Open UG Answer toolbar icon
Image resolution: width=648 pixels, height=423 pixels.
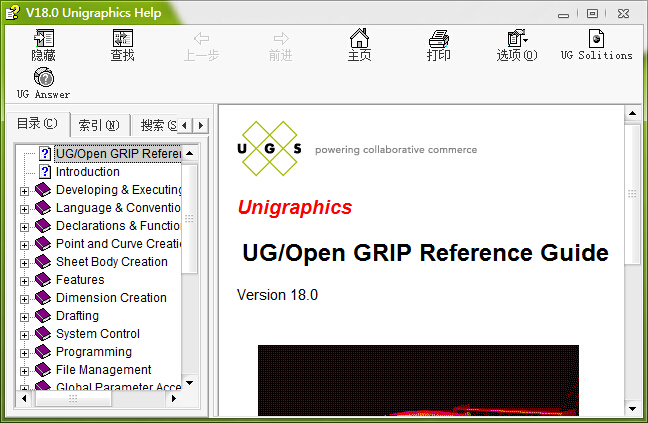[44, 77]
